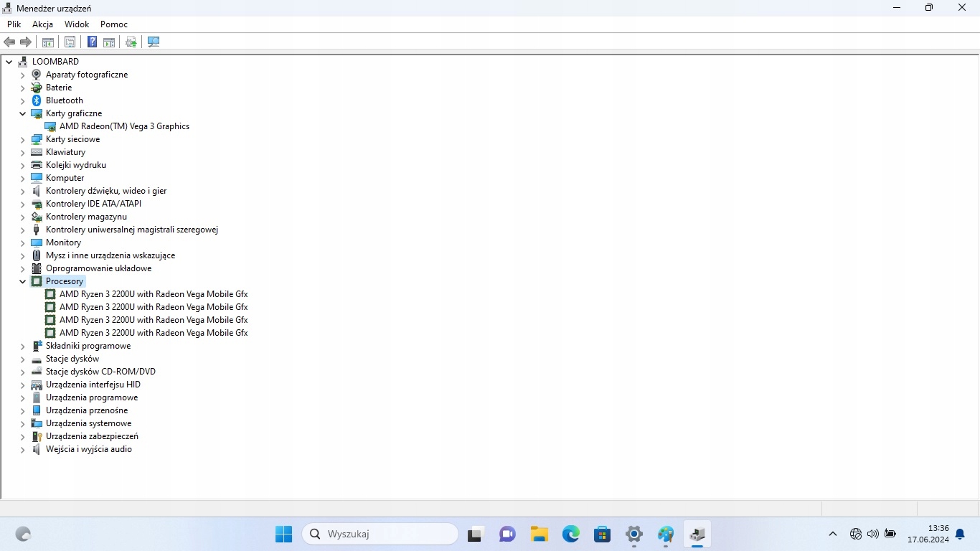Image resolution: width=980 pixels, height=551 pixels.
Task: Toggle the action pane toolbar icon
Action: pos(109,42)
